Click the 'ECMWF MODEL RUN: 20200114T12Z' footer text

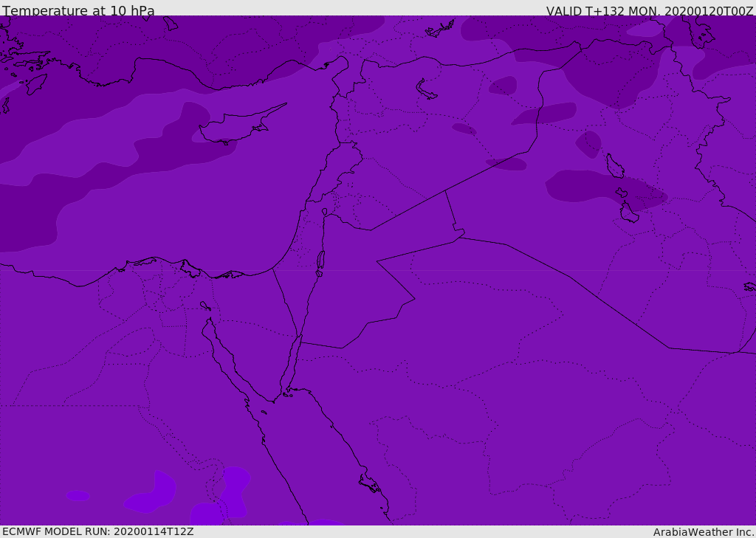(98, 531)
